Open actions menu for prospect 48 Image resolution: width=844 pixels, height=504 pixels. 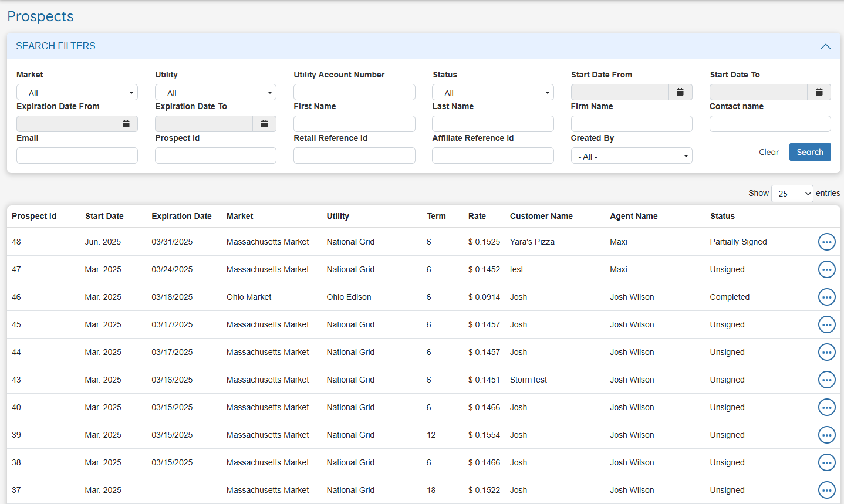point(826,242)
